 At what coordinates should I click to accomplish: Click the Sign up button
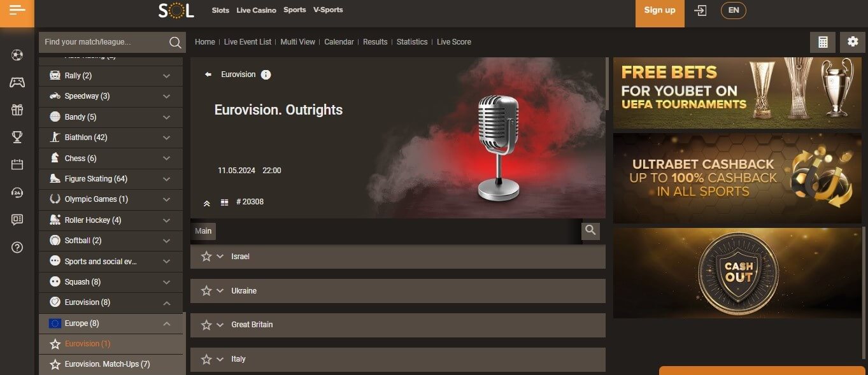point(660,13)
